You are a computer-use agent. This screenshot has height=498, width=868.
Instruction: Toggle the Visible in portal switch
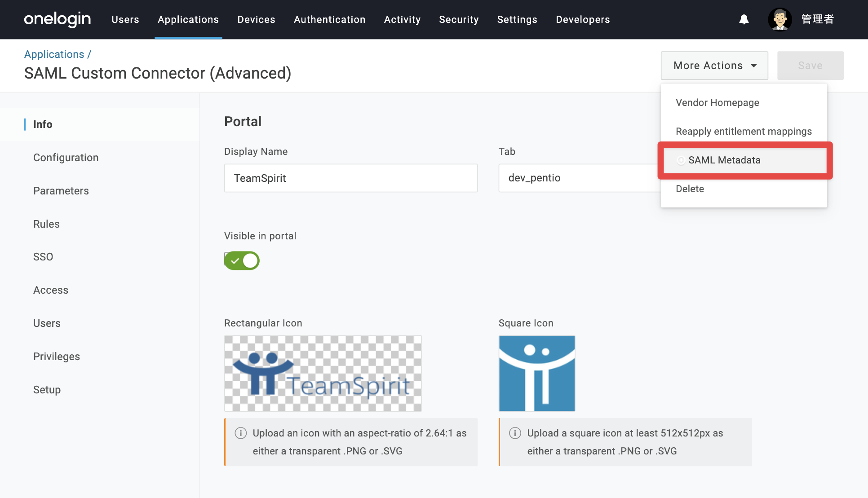242,260
